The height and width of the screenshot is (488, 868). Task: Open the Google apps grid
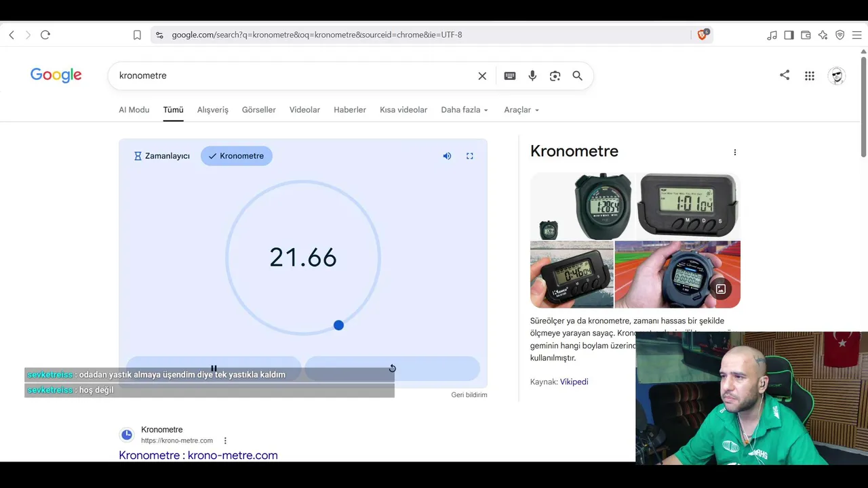[x=809, y=76]
